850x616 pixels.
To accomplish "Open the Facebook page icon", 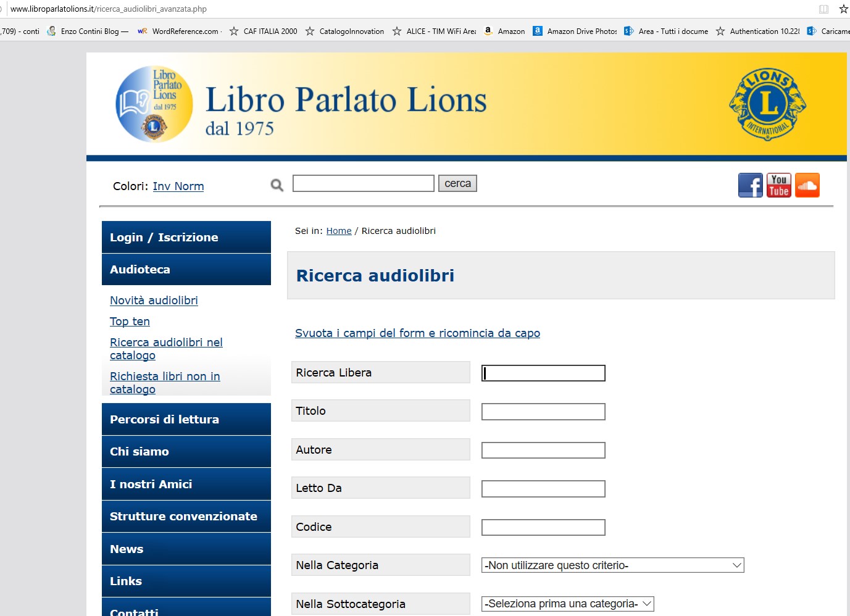I will click(750, 185).
